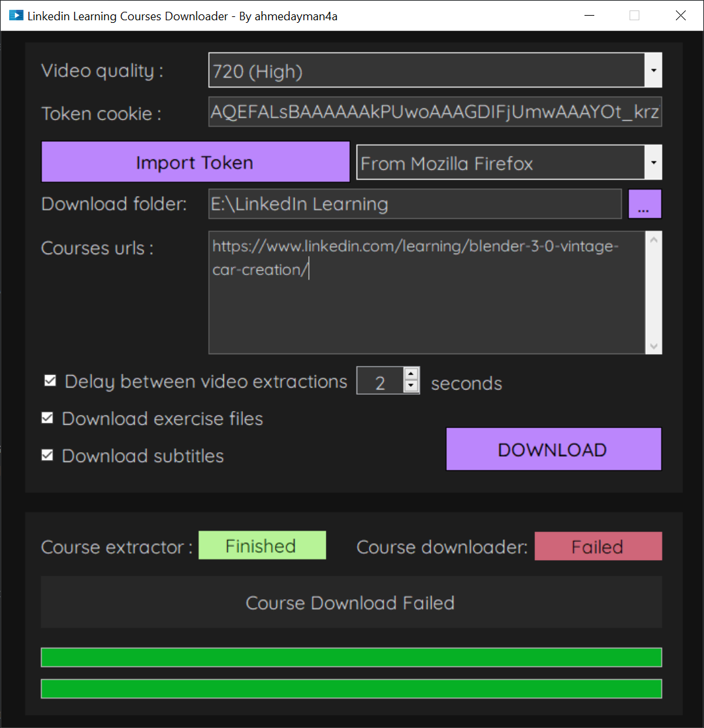This screenshot has height=728, width=704.
Task: Click the Course Download Failed message
Action: 351,603
